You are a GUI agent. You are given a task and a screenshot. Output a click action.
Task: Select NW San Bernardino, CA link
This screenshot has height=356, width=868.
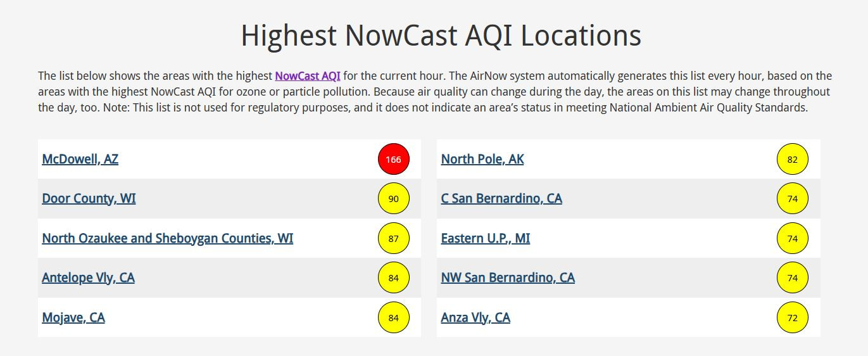[x=508, y=277]
